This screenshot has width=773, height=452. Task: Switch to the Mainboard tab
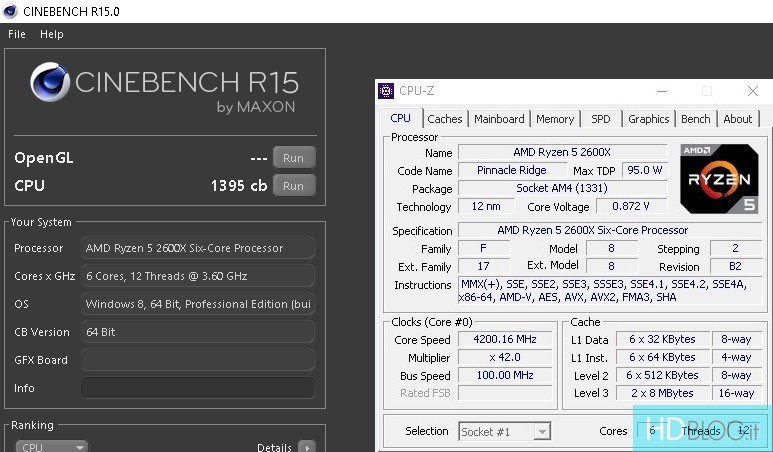499,119
